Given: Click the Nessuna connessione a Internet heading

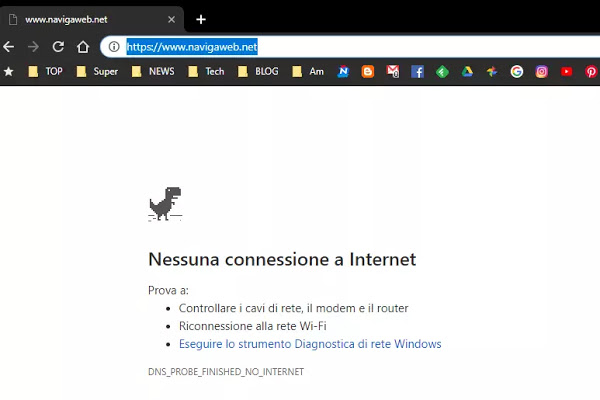Looking at the screenshot, I should (x=282, y=259).
